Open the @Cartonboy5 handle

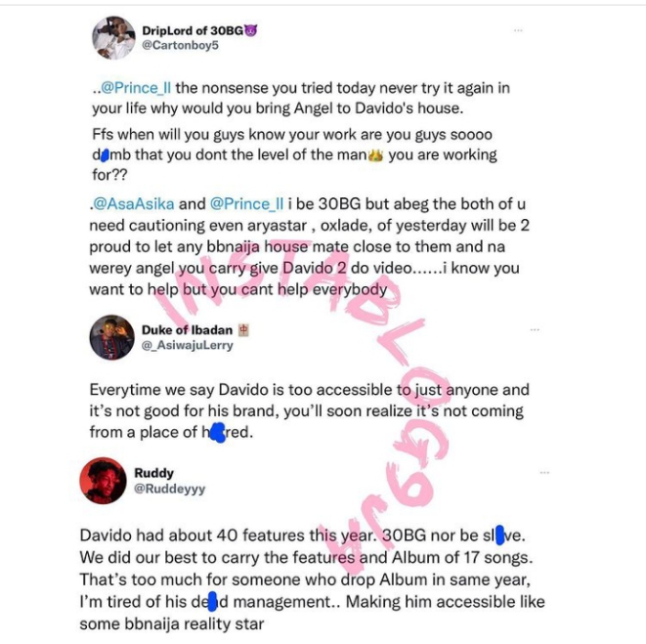pos(180,45)
